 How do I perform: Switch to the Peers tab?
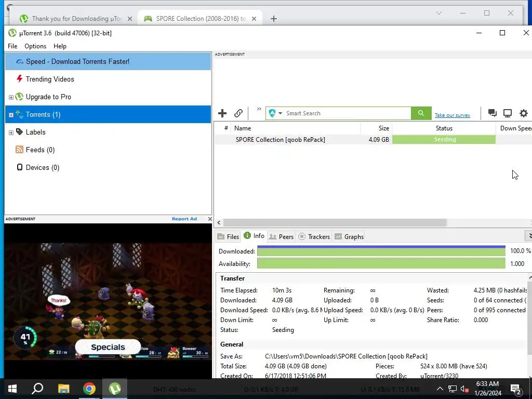point(281,236)
